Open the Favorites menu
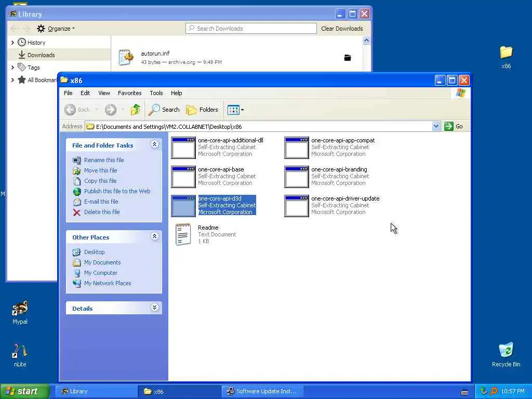Image resolution: width=532 pixels, height=399 pixels. [129, 93]
